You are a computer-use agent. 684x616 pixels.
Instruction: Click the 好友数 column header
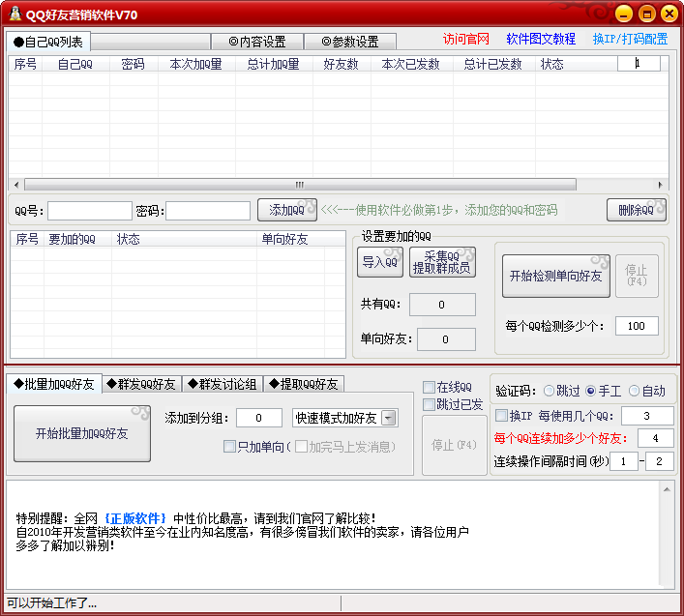coord(342,64)
